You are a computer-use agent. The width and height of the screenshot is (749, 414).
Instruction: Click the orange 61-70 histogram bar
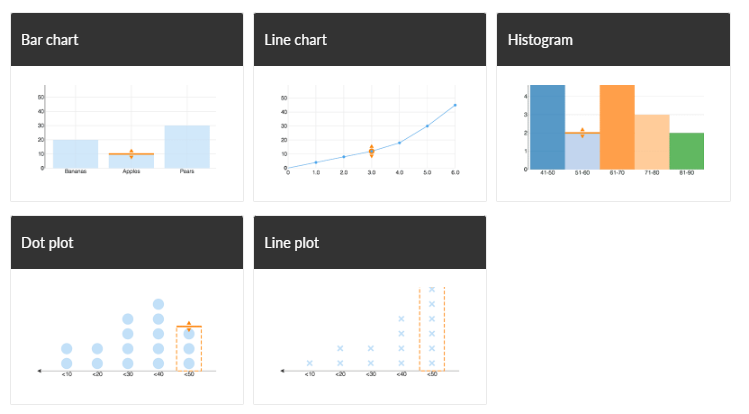pos(617,127)
